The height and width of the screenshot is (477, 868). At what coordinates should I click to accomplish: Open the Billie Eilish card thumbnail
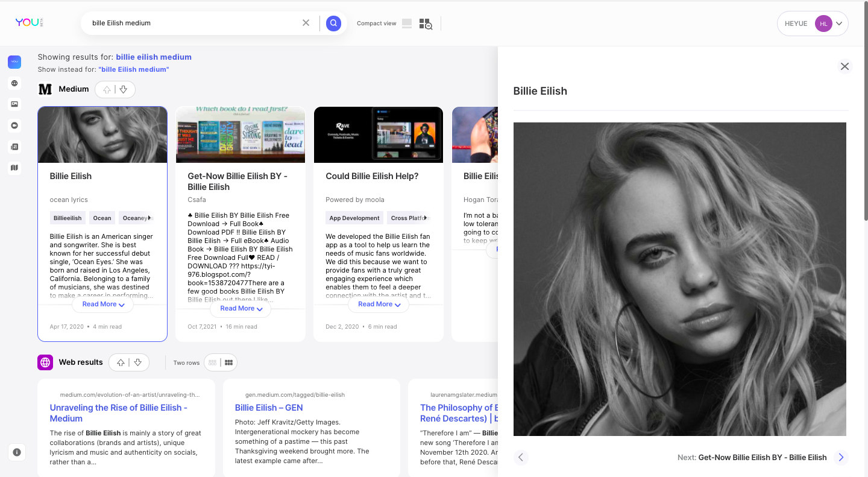click(x=102, y=135)
